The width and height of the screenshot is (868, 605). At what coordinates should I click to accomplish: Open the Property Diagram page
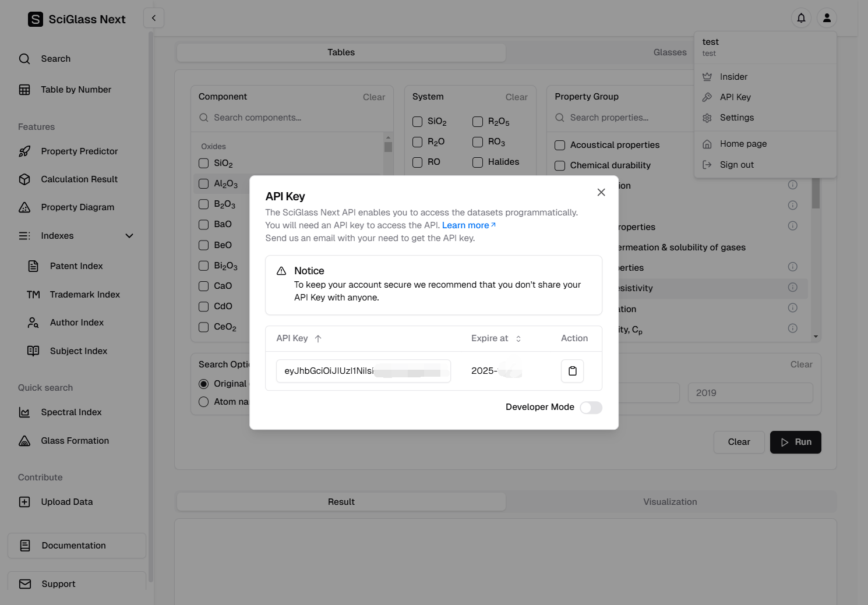pyautogui.click(x=77, y=207)
